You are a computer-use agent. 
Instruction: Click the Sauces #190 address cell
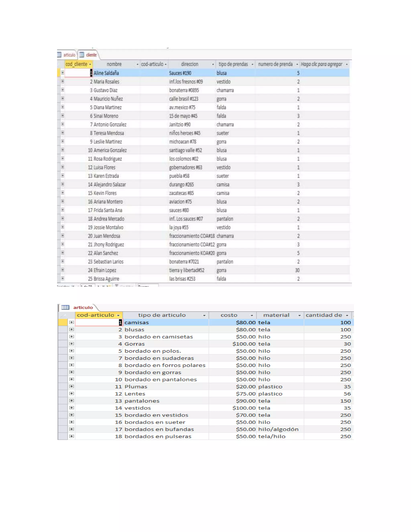point(180,73)
